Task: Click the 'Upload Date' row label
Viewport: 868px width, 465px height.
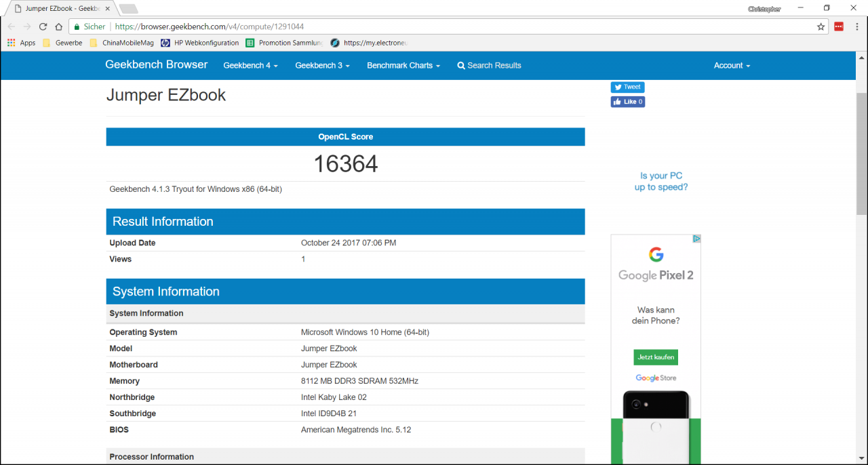Action: coord(132,243)
